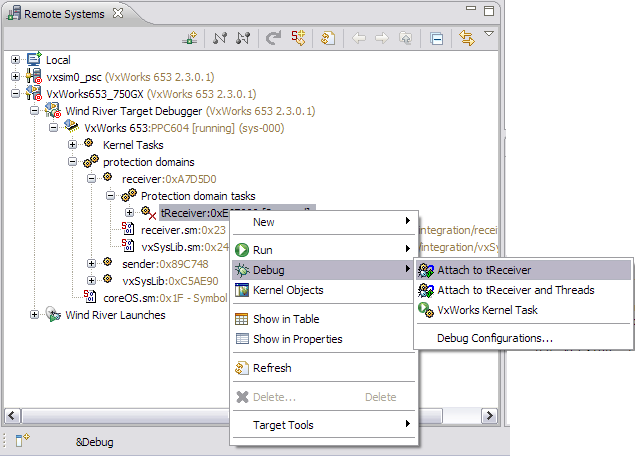The width and height of the screenshot is (641, 457).
Task: Collapse the Wind River Target Debugger node
Action: tap(34, 110)
